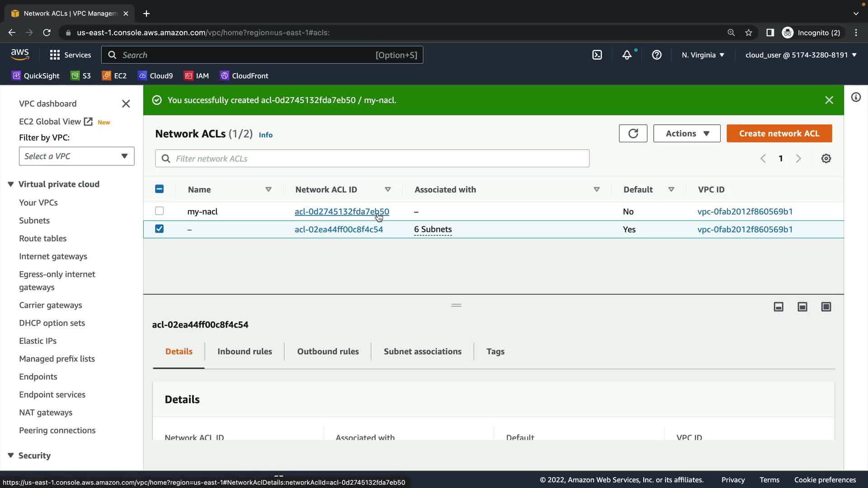Screen dimensions: 868x488
Task: Click the help question mark icon
Action: (656, 55)
